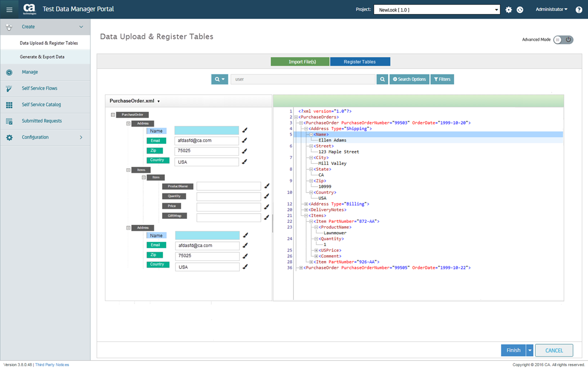This screenshot has height=369, width=588.
Task: Collapse the Item node in form tree
Action: (144, 177)
